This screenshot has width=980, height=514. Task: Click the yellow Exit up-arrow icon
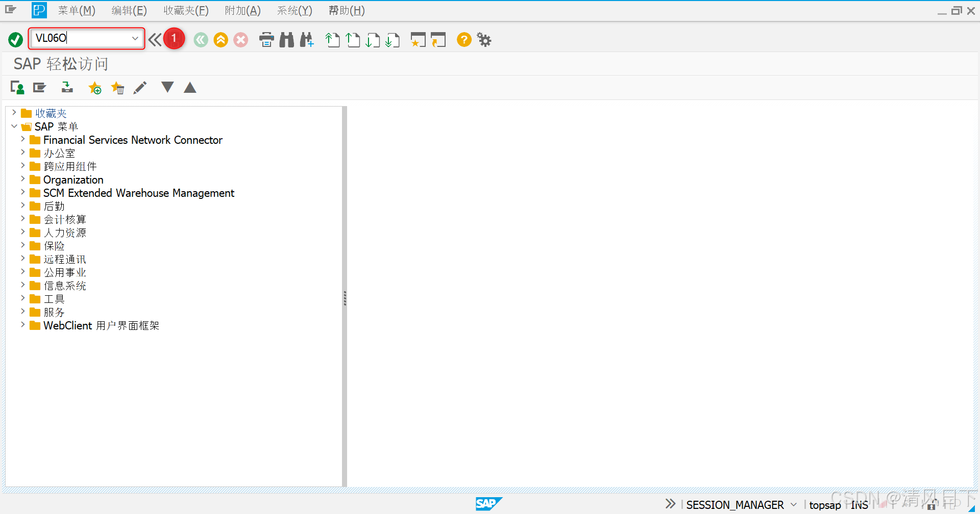(x=221, y=40)
